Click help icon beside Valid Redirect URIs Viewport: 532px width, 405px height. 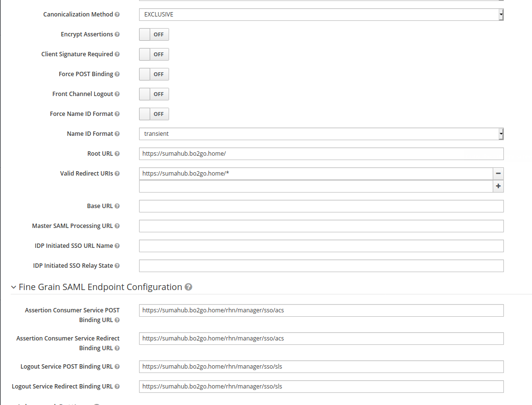click(x=117, y=174)
